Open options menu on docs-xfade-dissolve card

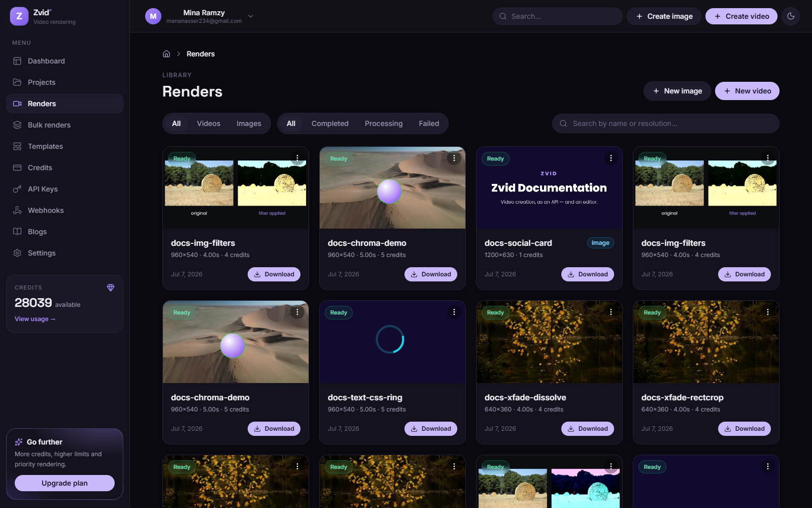click(611, 312)
